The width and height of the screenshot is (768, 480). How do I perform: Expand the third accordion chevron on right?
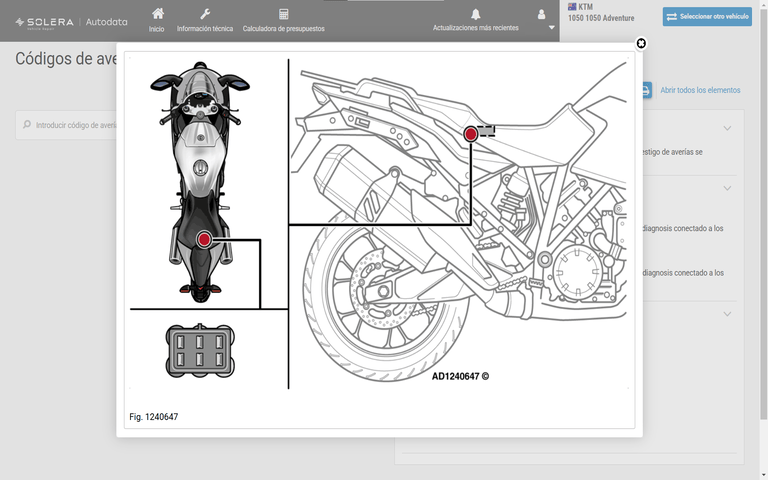pos(727,314)
